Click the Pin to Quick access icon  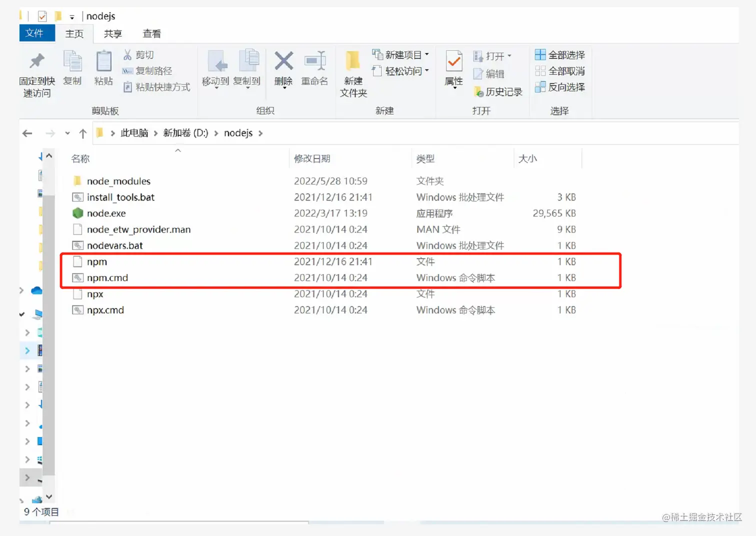36,61
